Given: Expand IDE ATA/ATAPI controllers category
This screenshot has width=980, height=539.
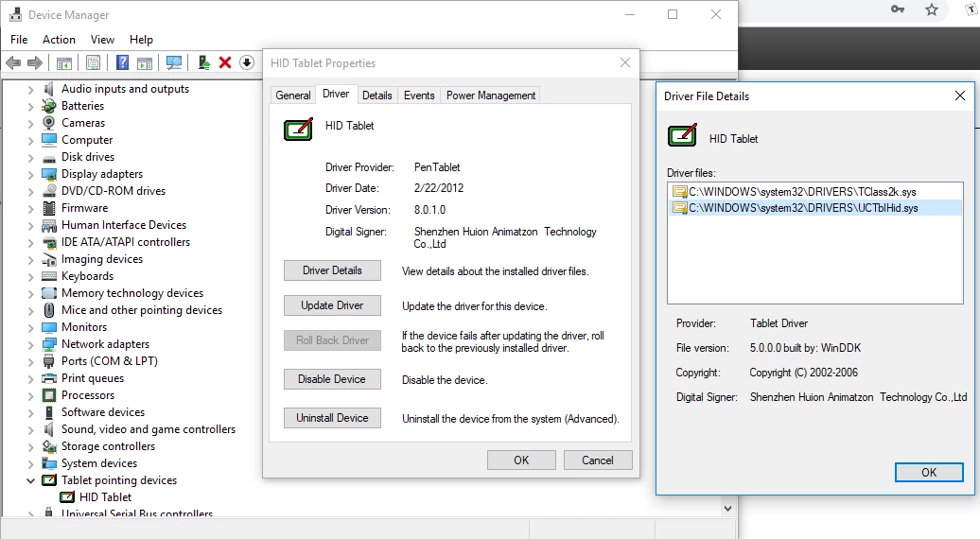Looking at the screenshot, I should point(30,242).
